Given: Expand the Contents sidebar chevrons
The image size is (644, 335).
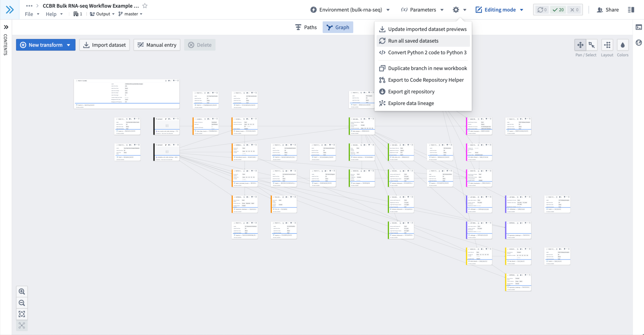Looking at the screenshot, I should pos(6,27).
